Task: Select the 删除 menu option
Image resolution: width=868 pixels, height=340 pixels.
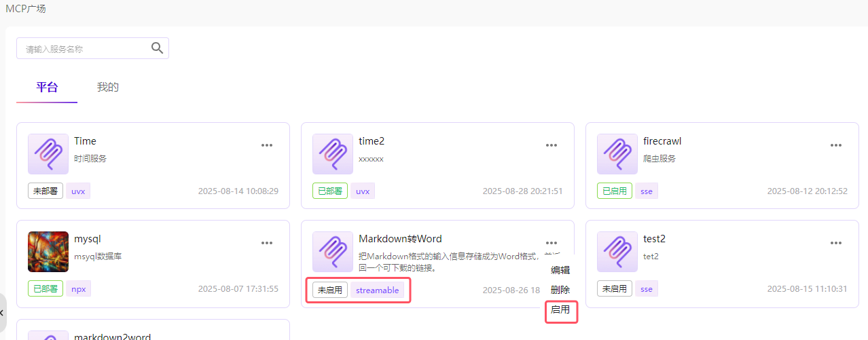Action: (x=560, y=290)
